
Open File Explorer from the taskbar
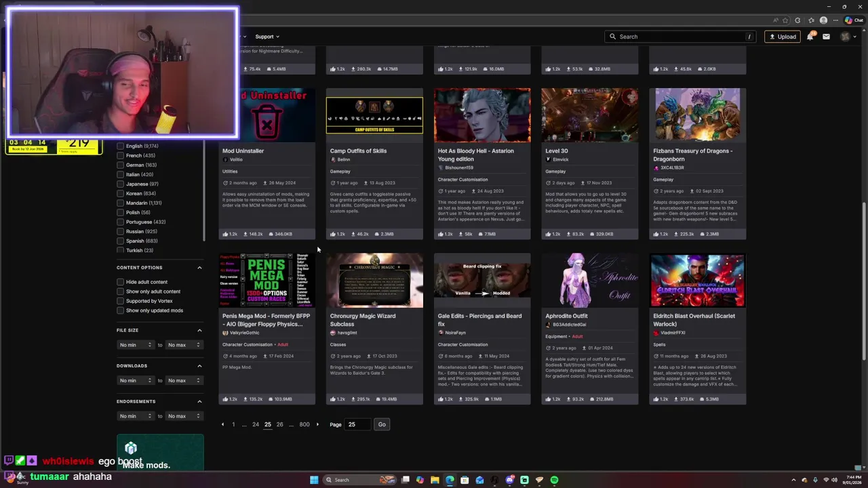click(x=435, y=480)
